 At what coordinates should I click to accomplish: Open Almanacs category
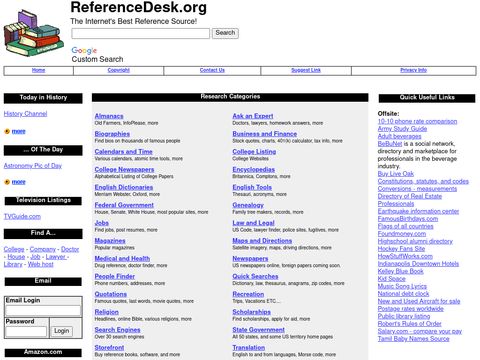tap(109, 116)
